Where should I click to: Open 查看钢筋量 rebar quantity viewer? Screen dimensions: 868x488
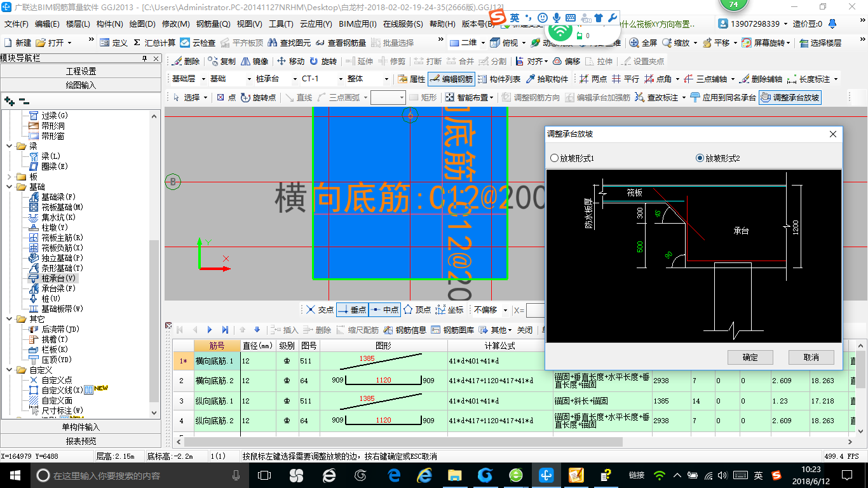tap(340, 43)
